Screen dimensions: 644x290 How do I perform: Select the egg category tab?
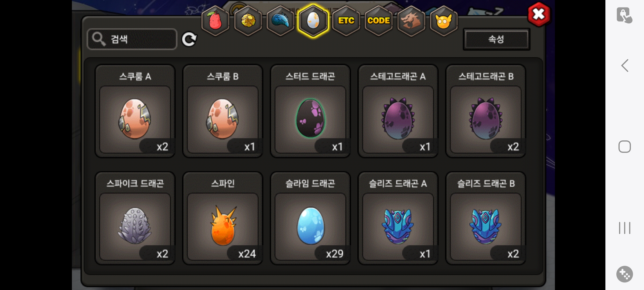(x=313, y=20)
